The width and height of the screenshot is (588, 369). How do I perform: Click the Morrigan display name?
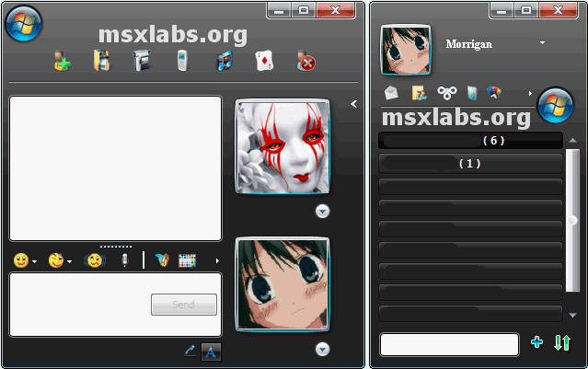[468, 44]
